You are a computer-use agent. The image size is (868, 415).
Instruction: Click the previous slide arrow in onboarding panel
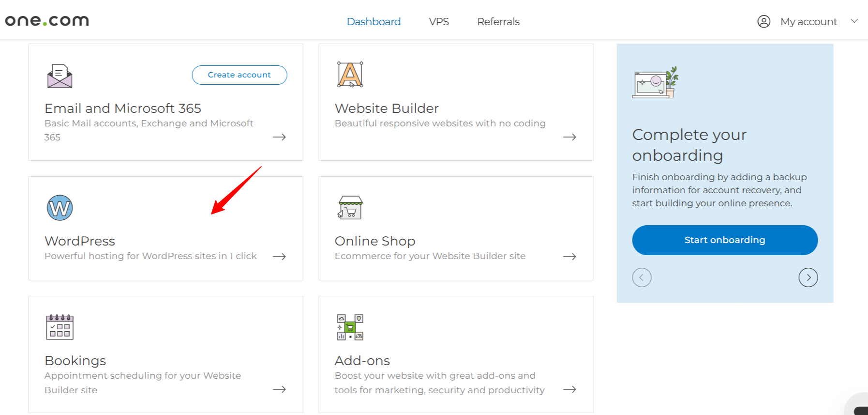642,277
